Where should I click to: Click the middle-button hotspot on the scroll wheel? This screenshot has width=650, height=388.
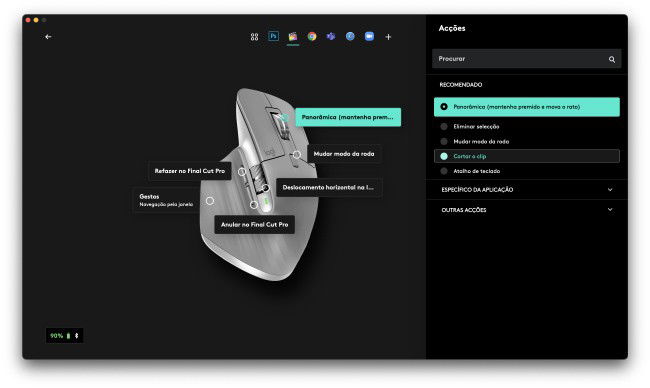[284, 118]
